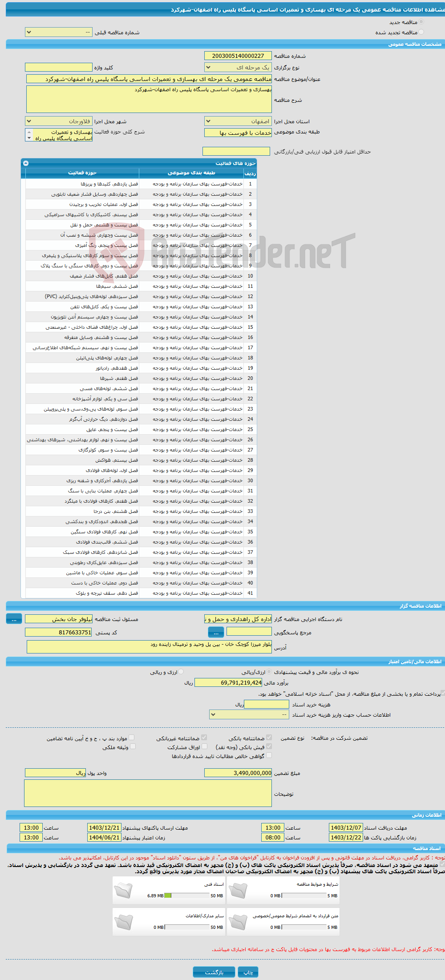Open the نوع برگزاری dropdown
Image resolution: width=445 pixels, height=980 pixels.
click(238, 67)
